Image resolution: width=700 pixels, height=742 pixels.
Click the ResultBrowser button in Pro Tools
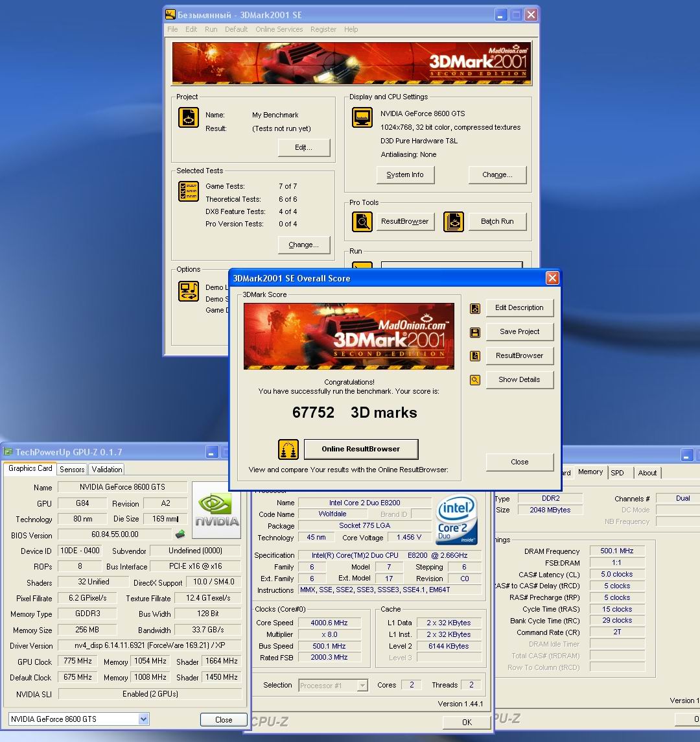click(405, 221)
